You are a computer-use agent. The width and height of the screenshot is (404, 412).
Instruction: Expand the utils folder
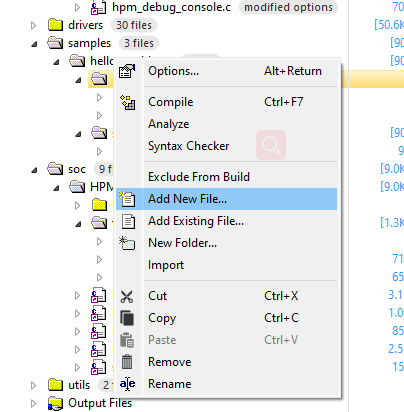coord(33,385)
